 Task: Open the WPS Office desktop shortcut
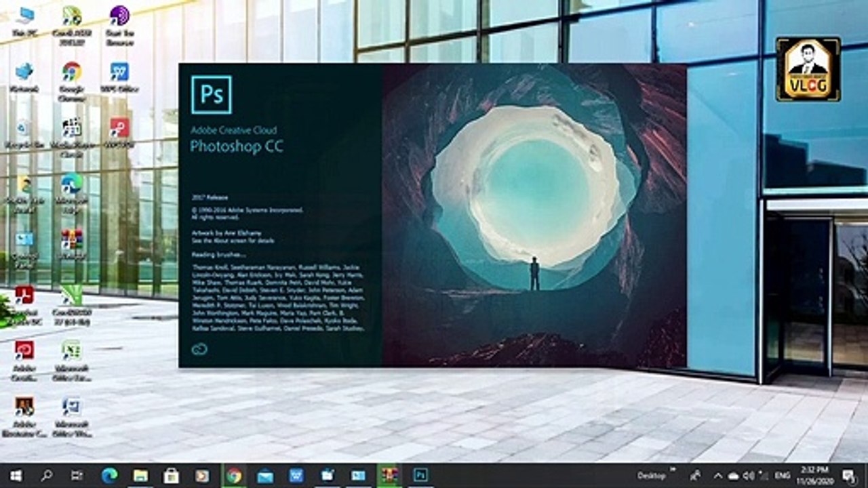coord(119,76)
